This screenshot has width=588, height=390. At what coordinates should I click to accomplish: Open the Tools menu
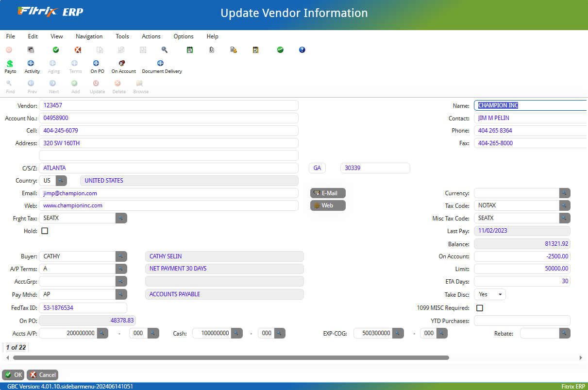tap(122, 36)
